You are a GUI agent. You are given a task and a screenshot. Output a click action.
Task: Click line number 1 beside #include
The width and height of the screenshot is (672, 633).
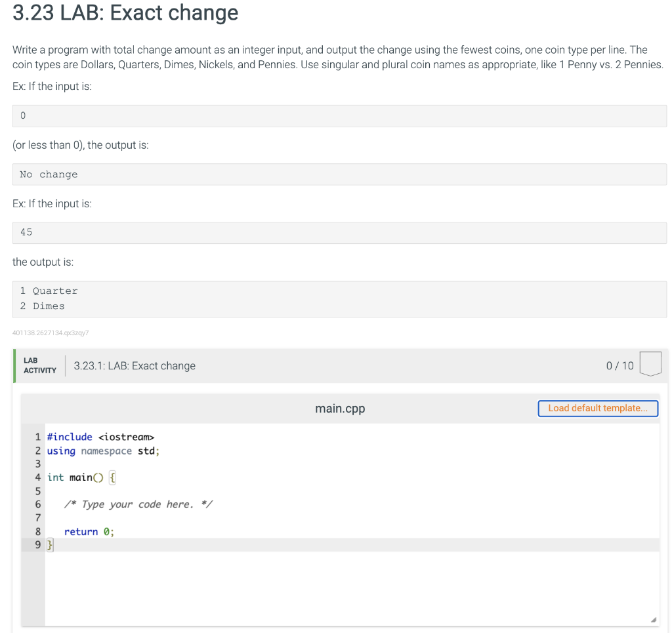pos(37,437)
